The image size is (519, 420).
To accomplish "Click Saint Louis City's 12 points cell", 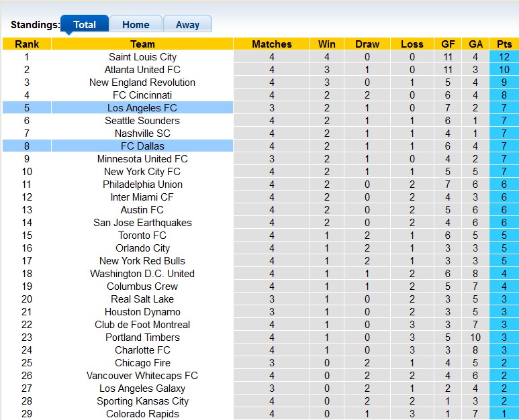I will point(504,57).
